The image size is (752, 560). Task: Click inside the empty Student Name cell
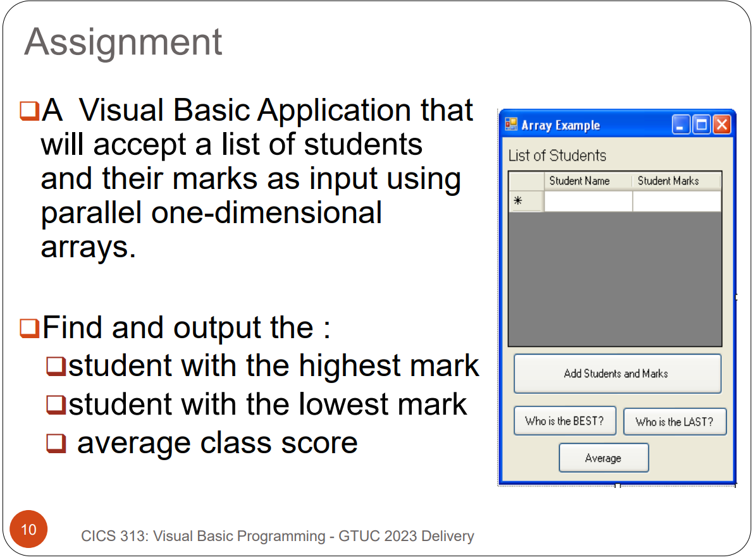[588, 200]
